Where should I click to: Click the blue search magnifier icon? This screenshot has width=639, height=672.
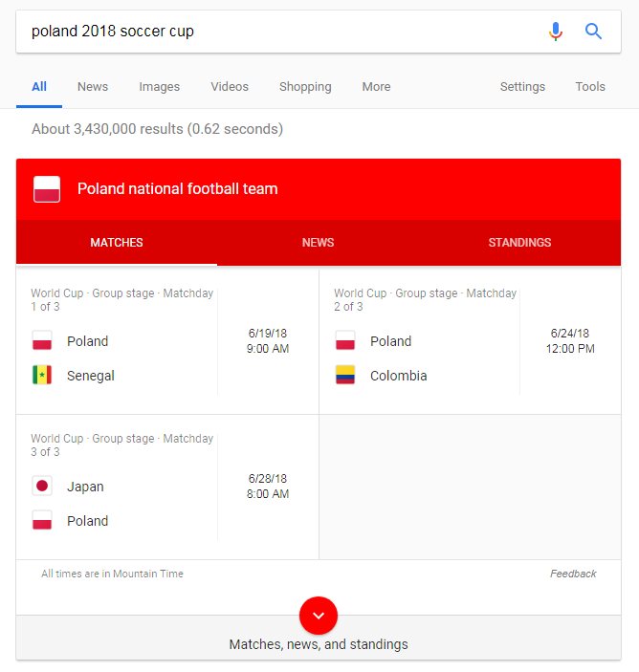pyautogui.click(x=593, y=32)
